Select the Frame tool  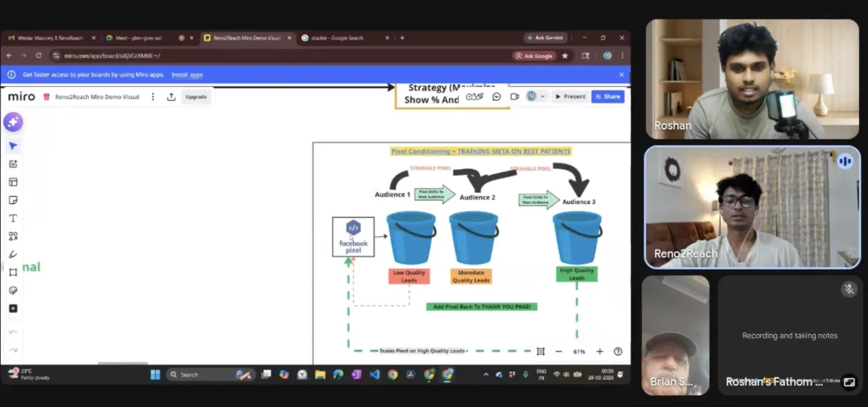click(x=13, y=273)
